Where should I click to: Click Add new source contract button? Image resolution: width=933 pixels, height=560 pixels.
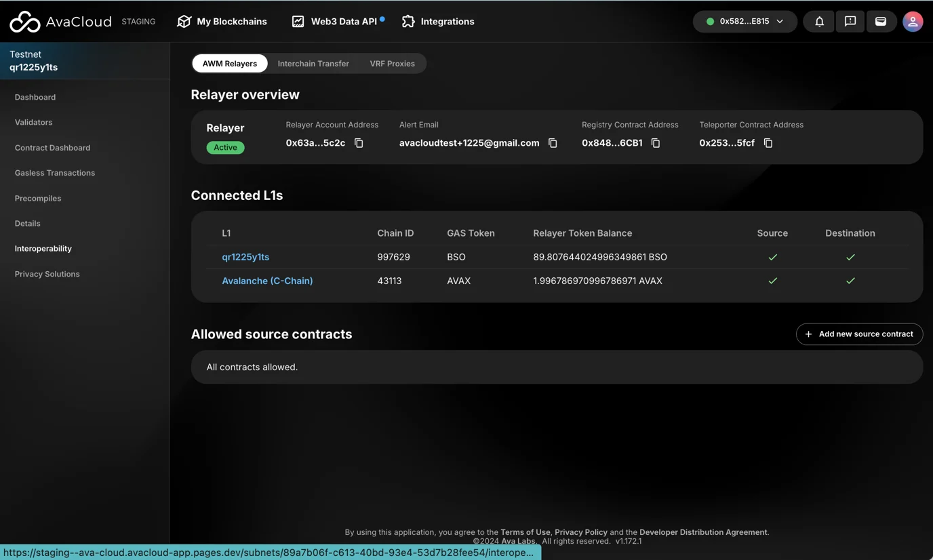[859, 334]
